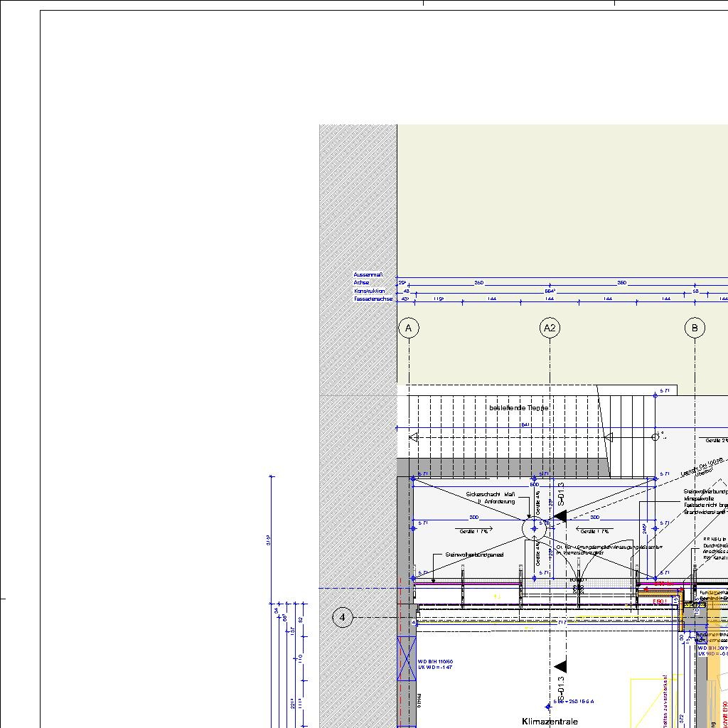Click upper section arrow for S-01.3
This screenshot has width=728, height=728.
560,516
